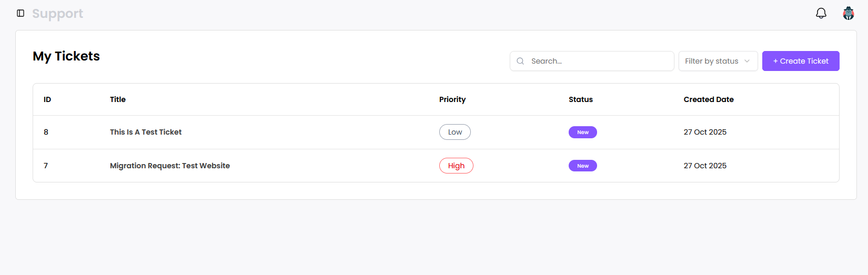Click the High priority badge
This screenshot has height=275, width=868.
[456, 166]
